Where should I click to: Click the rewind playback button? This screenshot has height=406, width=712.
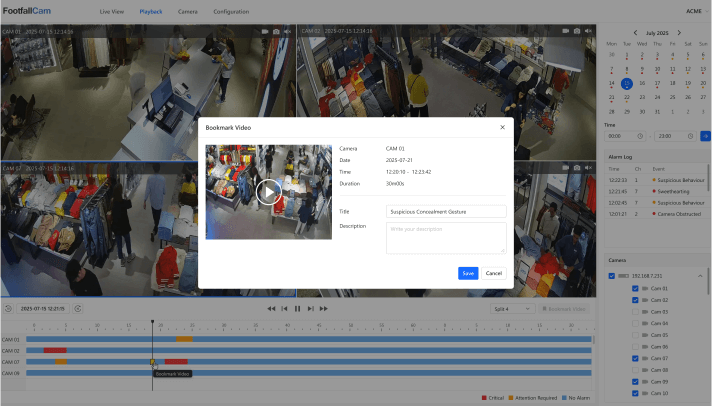pyautogui.click(x=271, y=309)
